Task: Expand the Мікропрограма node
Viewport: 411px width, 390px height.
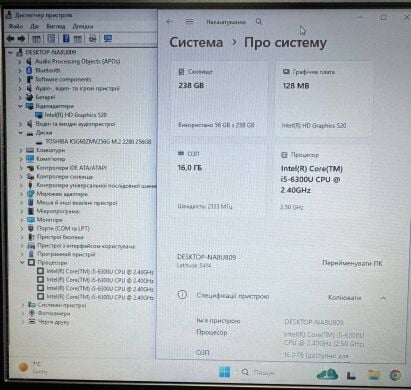Action: tap(22, 211)
